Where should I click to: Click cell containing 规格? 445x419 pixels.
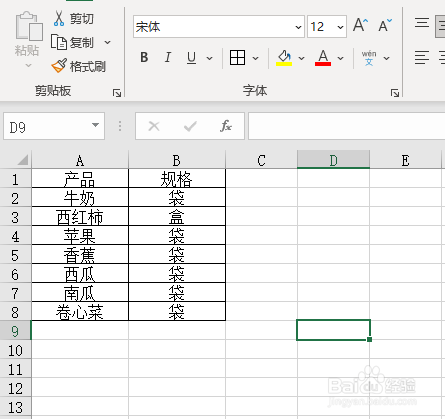(177, 179)
